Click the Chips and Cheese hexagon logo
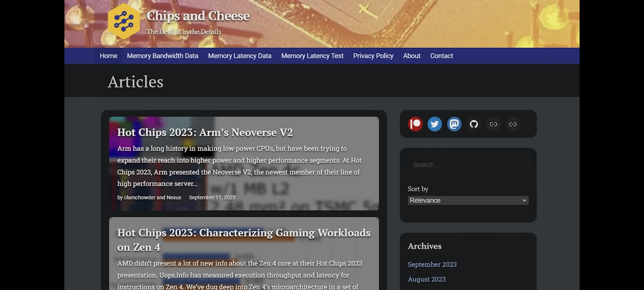 coord(124,21)
